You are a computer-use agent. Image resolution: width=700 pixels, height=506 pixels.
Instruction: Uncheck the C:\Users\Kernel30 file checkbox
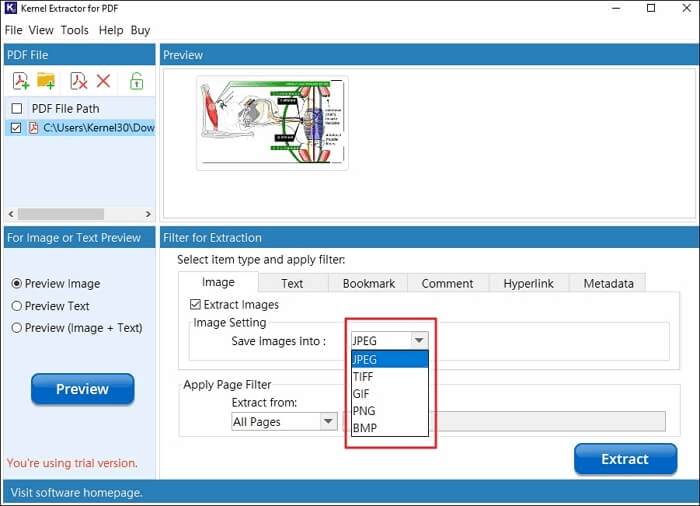tap(16, 128)
